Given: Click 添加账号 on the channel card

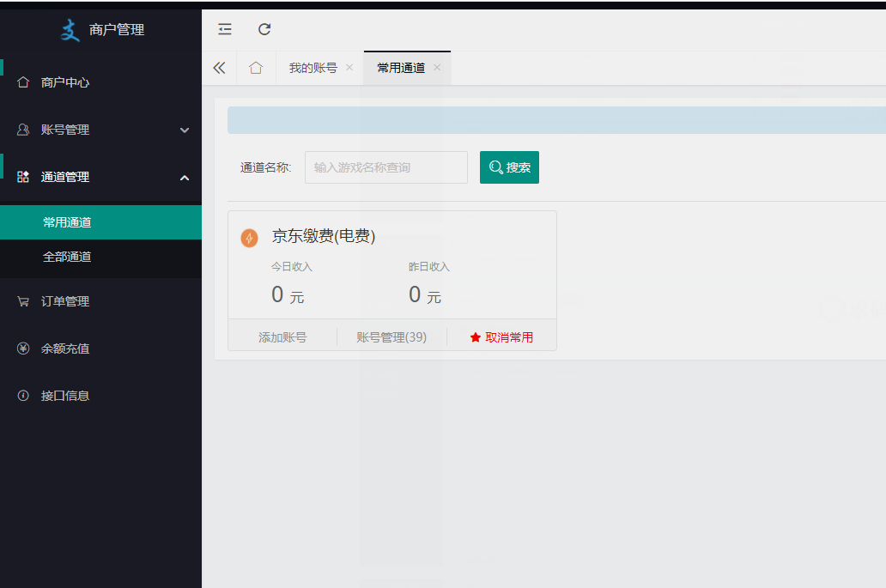Looking at the screenshot, I should (x=282, y=337).
